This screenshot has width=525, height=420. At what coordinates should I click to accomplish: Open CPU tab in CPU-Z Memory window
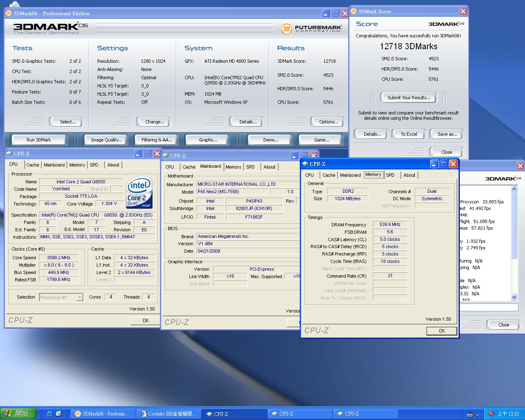click(310, 175)
